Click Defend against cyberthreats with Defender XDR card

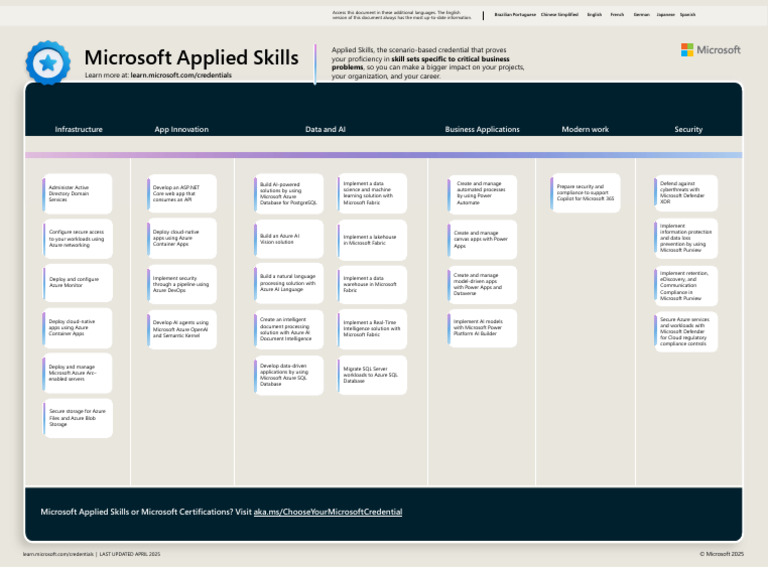[x=686, y=193]
